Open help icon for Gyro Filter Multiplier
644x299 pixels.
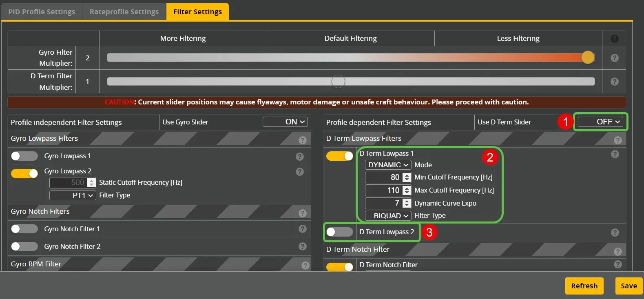(x=614, y=58)
